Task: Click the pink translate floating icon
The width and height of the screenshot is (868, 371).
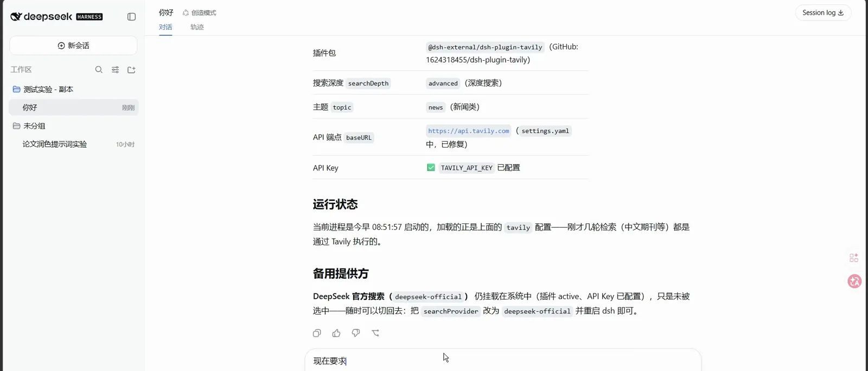Action: coord(854,281)
